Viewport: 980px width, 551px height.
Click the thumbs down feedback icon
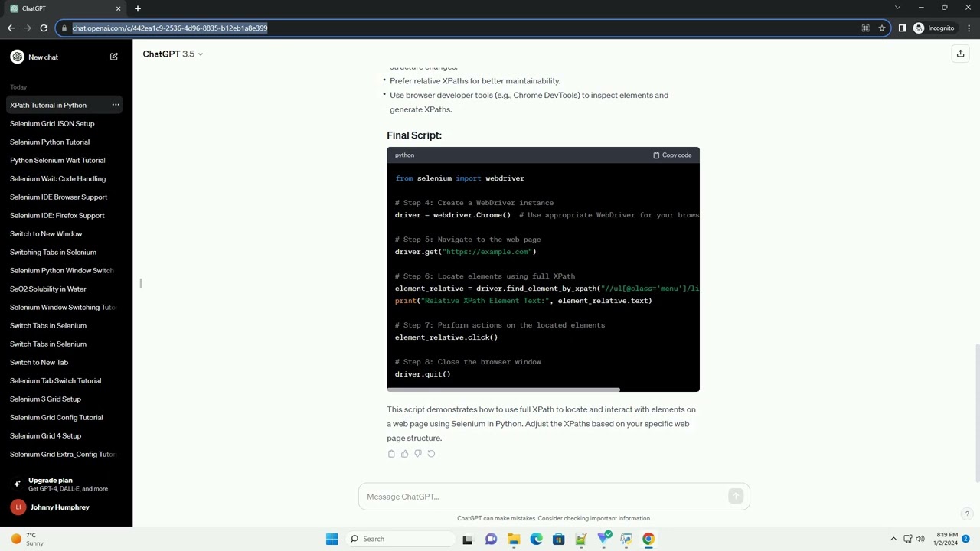click(x=418, y=454)
